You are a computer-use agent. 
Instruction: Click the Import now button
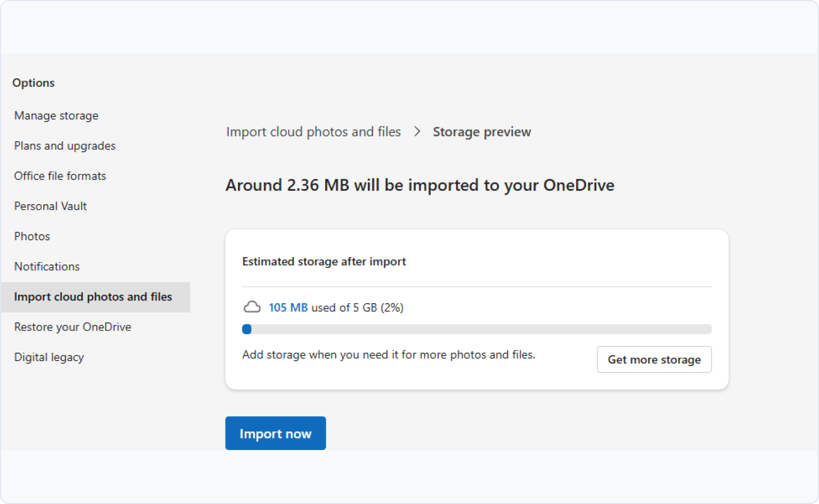[276, 433]
